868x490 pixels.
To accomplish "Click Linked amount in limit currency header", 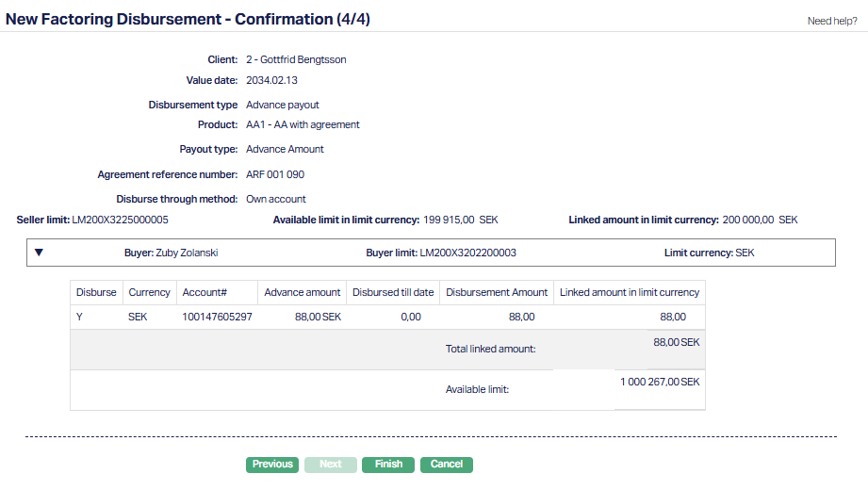I will 629,292.
